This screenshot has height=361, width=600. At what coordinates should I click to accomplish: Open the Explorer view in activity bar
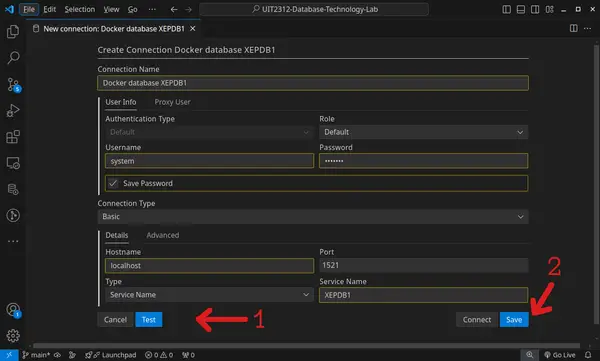(13, 31)
